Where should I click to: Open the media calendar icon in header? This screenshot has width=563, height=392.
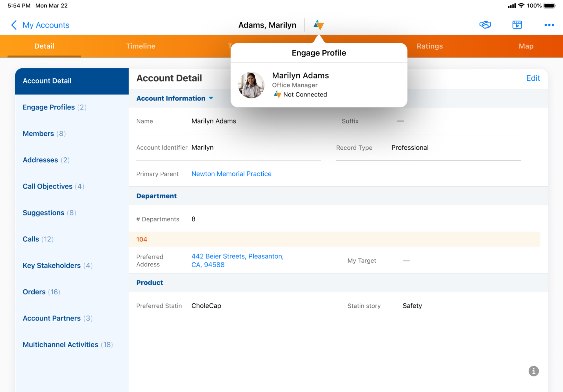click(x=517, y=25)
